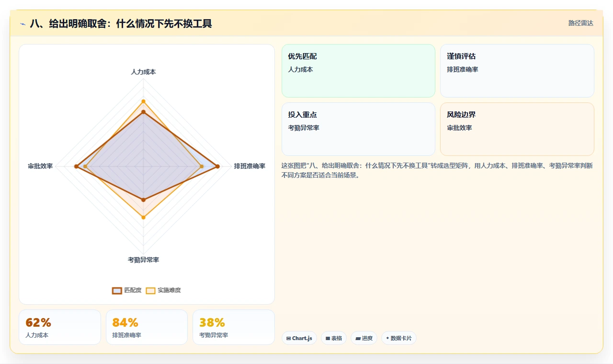This screenshot has width=613, height=364.
Task: Click the 38% 考勤异常率 stat card
Action: tap(234, 327)
